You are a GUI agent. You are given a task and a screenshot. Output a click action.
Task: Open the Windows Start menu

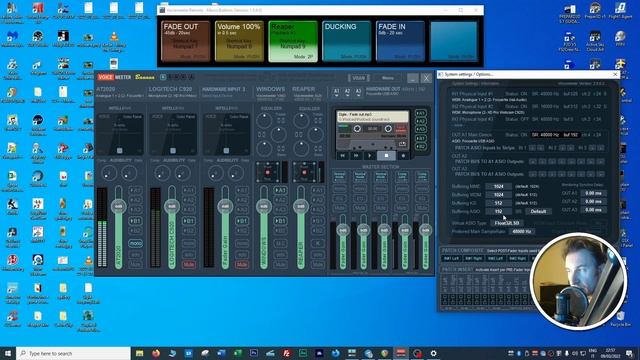8,353
